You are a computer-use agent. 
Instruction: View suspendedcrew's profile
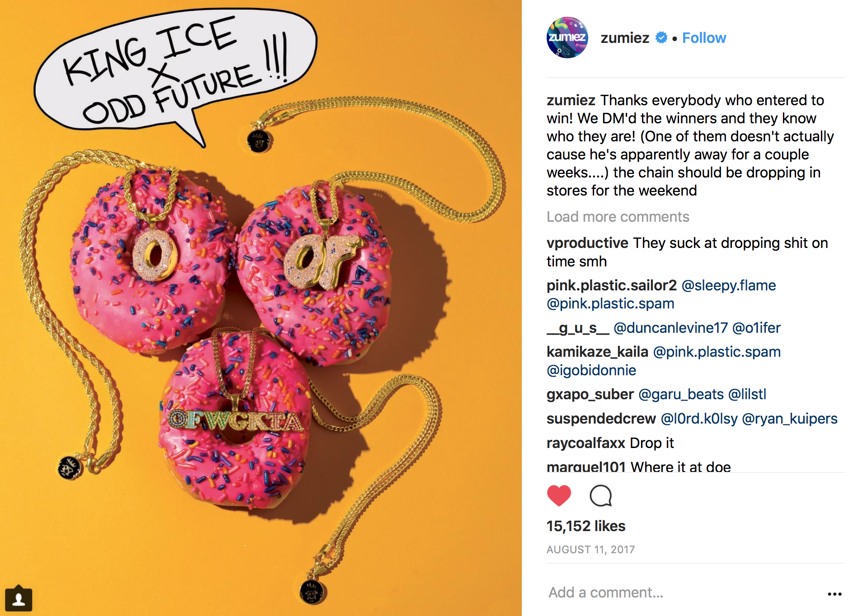(x=601, y=419)
